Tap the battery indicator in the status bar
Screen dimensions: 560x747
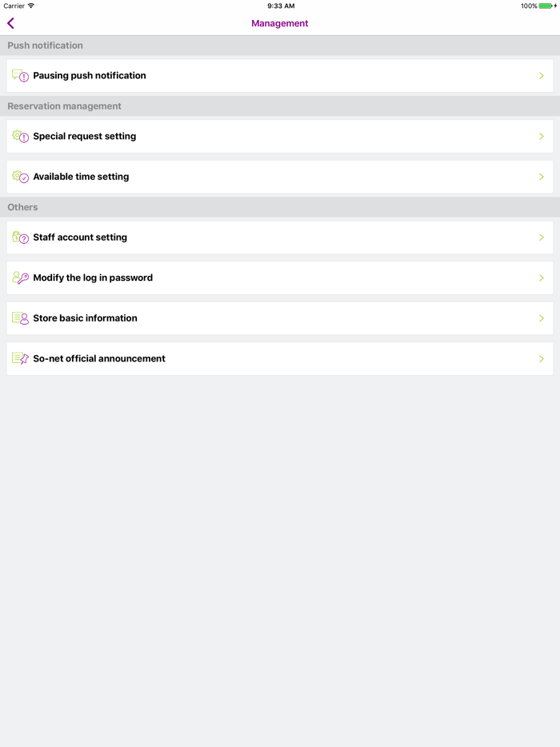pyautogui.click(x=543, y=5)
